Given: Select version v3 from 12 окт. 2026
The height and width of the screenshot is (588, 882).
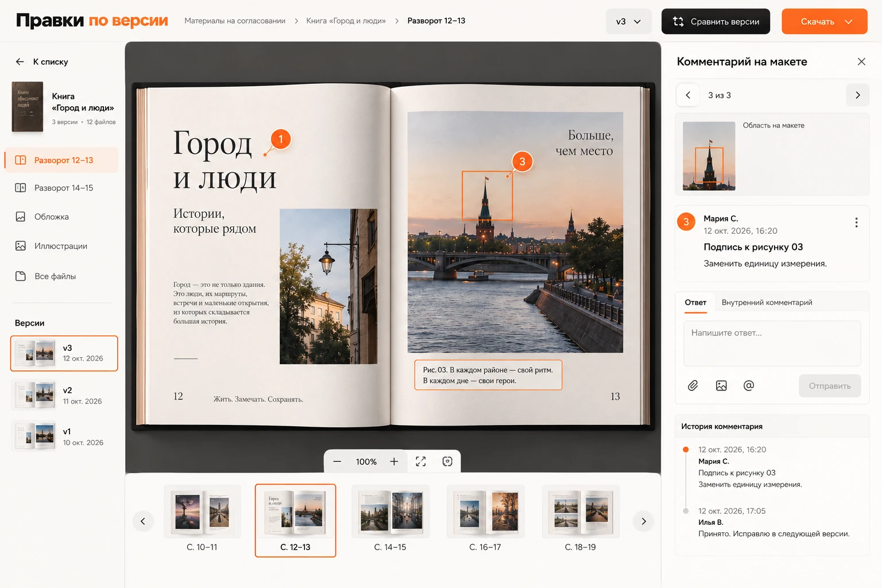Looking at the screenshot, I should (x=64, y=353).
